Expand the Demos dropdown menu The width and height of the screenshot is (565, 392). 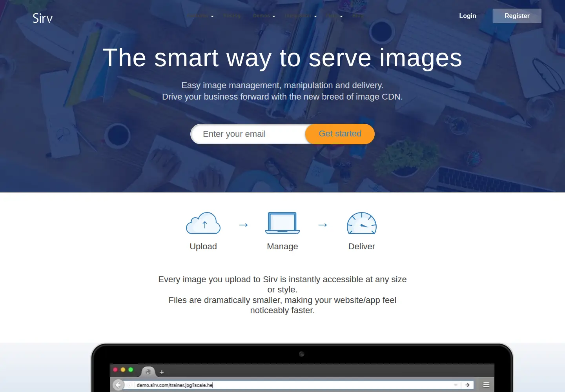264,16
